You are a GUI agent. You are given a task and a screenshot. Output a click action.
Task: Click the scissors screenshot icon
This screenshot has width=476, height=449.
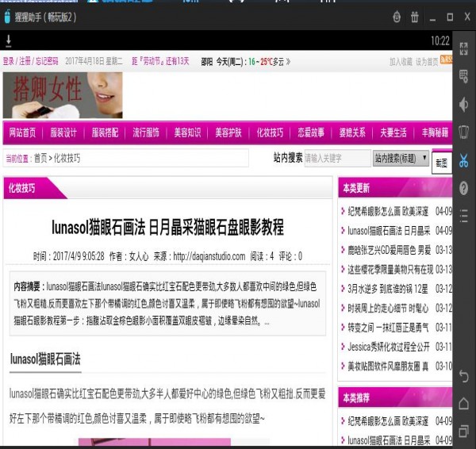(x=463, y=160)
